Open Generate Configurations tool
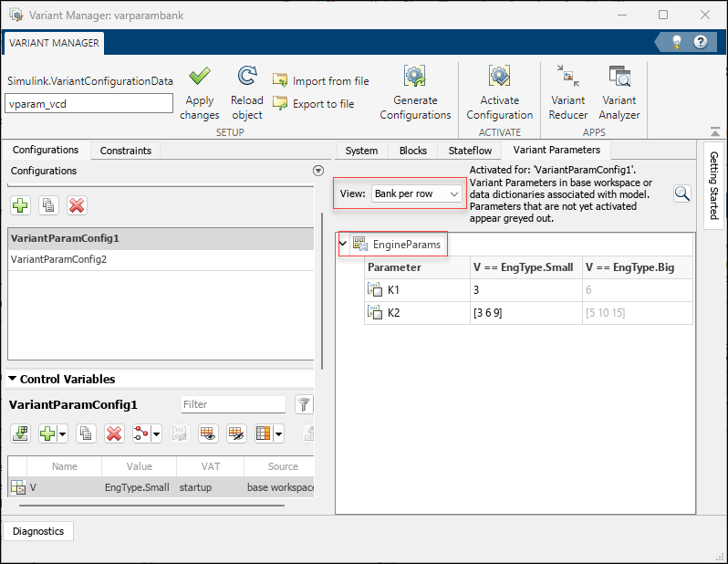The height and width of the screenshot is (564, 728). 415,93
